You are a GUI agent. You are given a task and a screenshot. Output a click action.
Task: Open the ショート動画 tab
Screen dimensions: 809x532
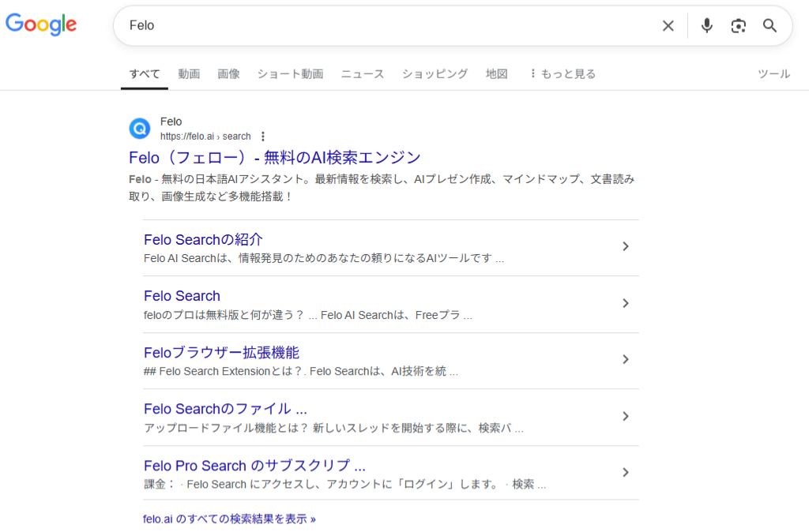click(x=291, y=73)
